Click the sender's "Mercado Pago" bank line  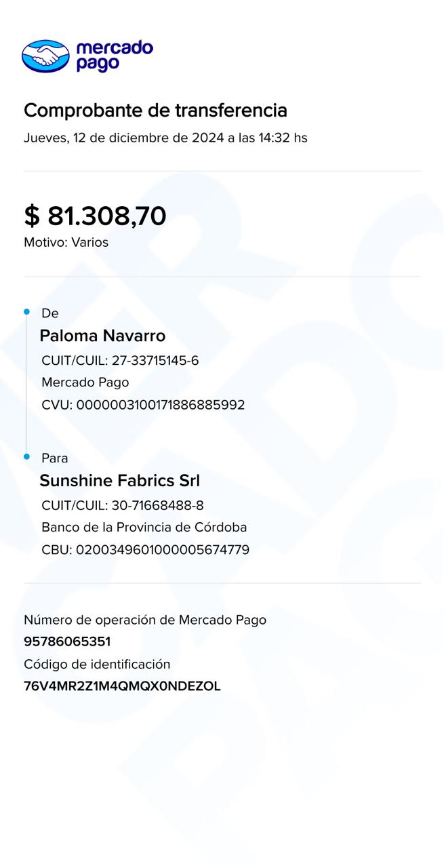85,382
